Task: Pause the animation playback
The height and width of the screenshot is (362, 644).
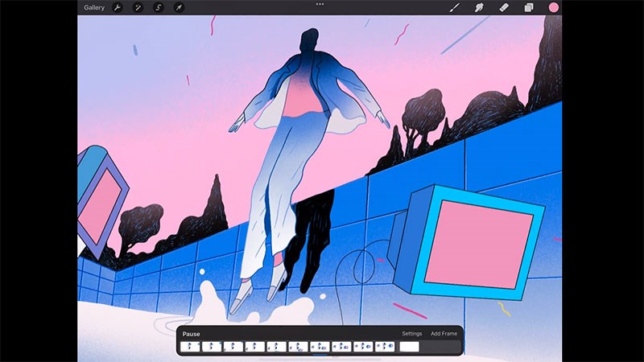Action: tap(191, 334)
